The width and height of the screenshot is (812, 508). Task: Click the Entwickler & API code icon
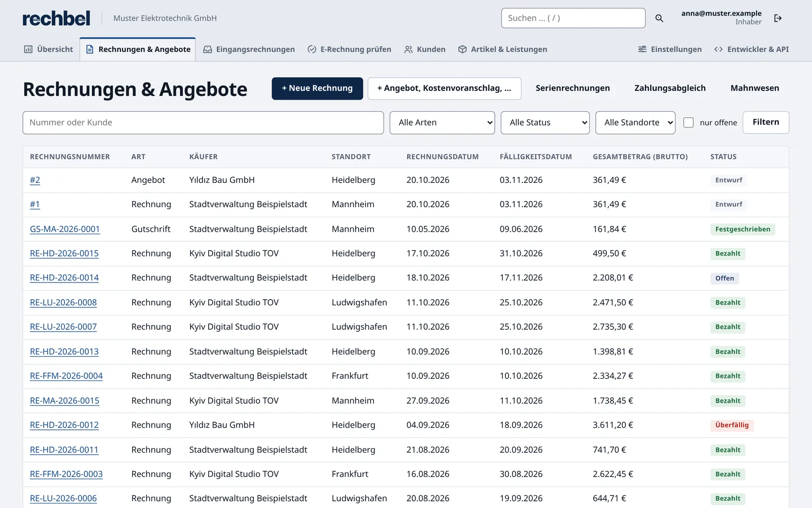tap(719, 49)
